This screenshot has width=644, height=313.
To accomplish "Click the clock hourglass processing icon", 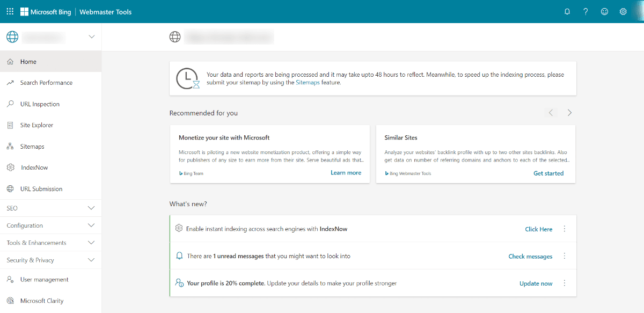I will pyautogui.click(x=188, y=78).
